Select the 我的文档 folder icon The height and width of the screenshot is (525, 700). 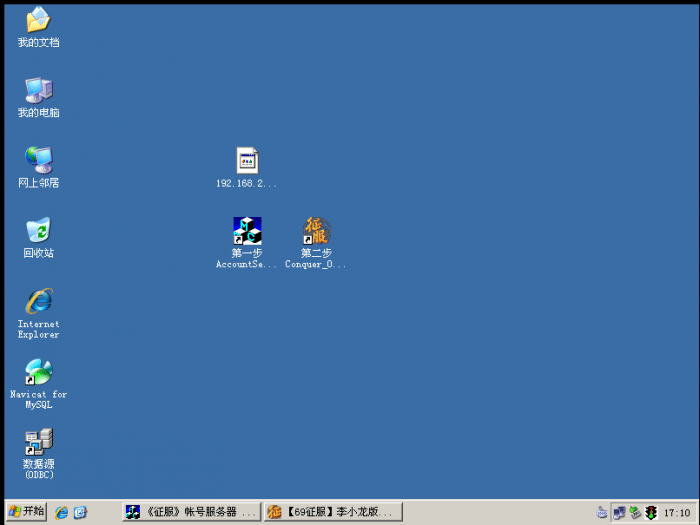pos(38,20)
